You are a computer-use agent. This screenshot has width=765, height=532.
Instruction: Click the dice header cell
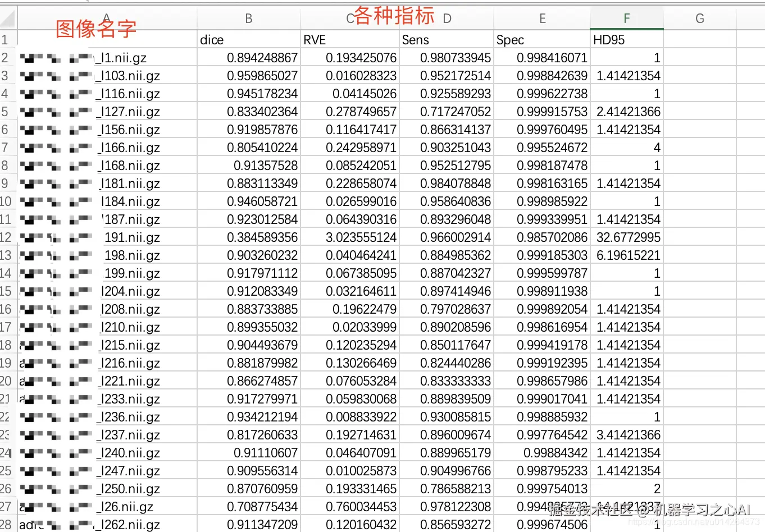click(x=249, y=40)
